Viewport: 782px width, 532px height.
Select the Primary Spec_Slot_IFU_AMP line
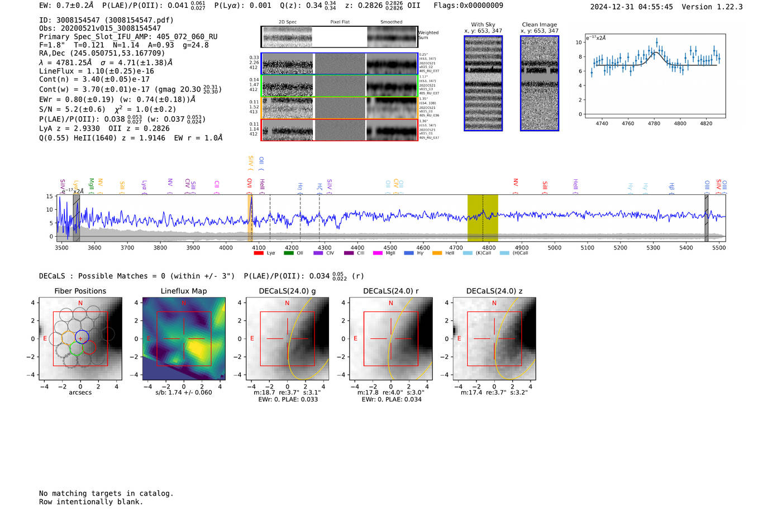pos(128,37)
